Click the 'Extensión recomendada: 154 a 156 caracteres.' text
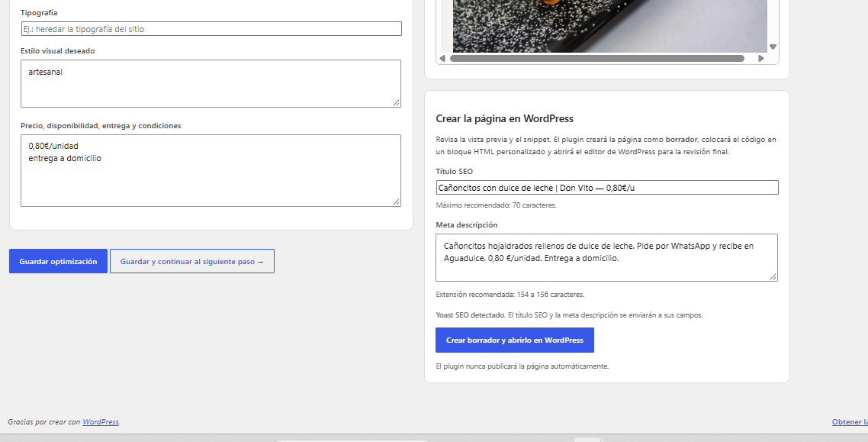Viewport: 868px width, 442px height. [510, 294]
